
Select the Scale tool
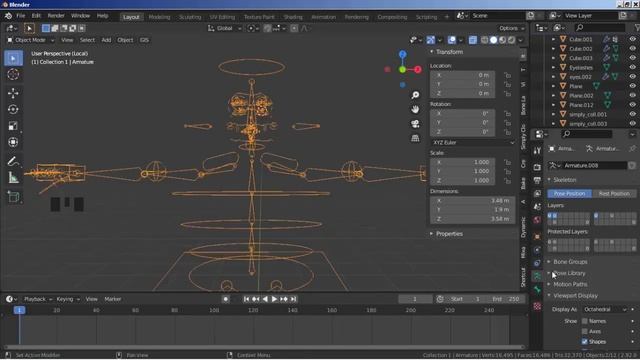13,126
